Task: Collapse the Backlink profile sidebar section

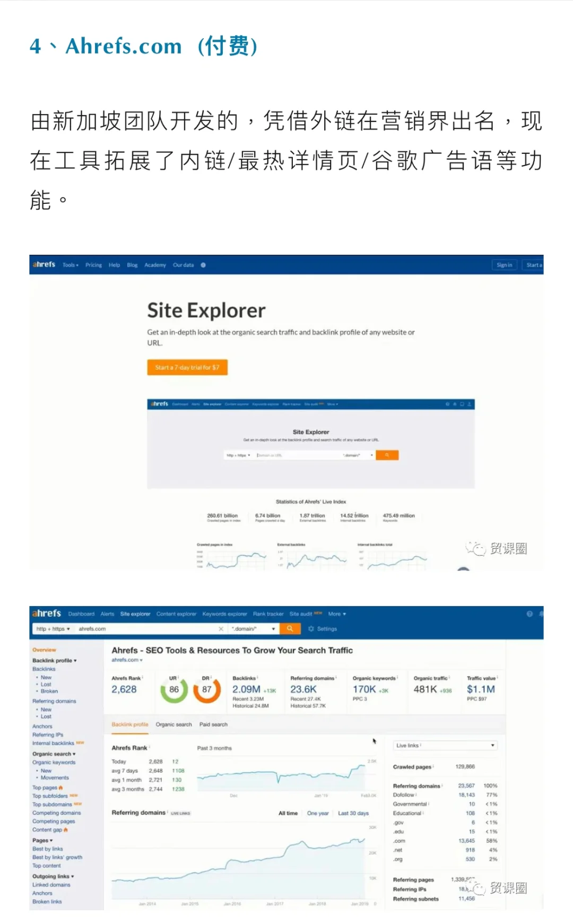Action: [x=54, y=661]
